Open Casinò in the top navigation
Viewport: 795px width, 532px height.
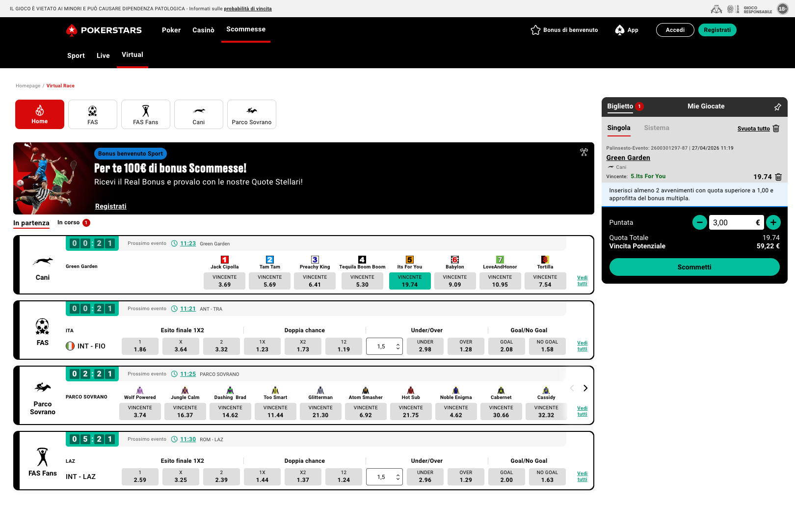203,30
